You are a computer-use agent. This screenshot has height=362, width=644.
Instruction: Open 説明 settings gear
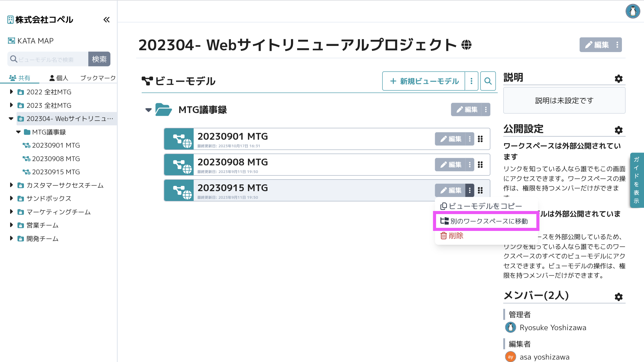(x=619, y=79)
